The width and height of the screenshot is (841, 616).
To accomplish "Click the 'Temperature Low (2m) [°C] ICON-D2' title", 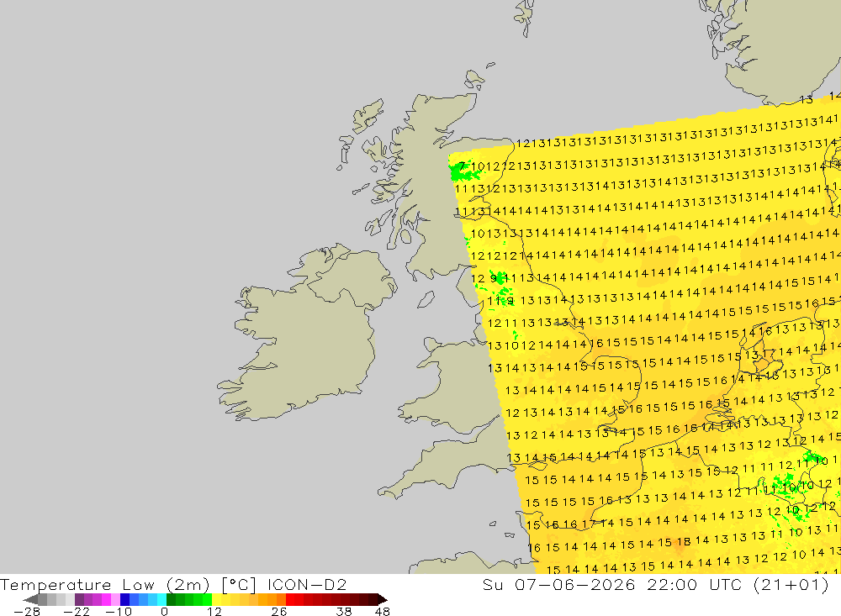I will [x=173, y=584].
